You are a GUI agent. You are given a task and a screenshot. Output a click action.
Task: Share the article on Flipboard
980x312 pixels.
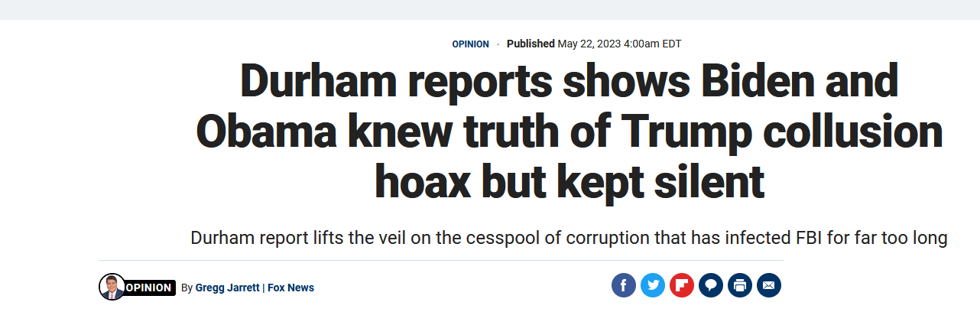pos(681,286)
